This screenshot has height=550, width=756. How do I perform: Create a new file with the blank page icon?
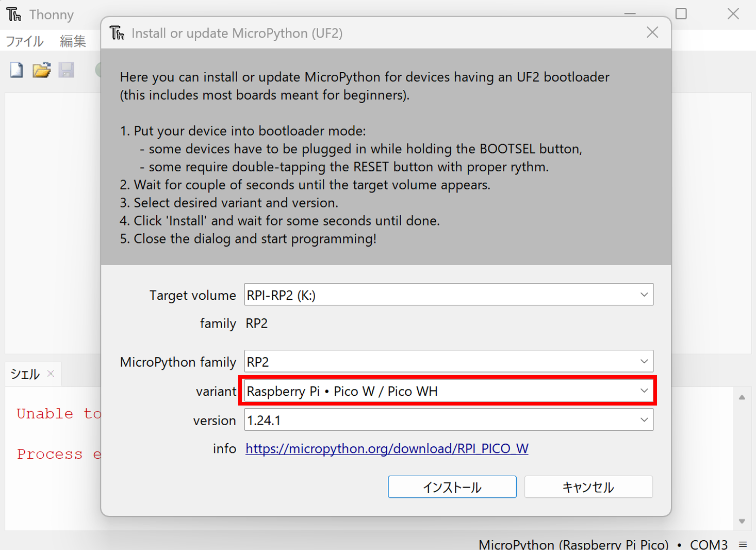coord(15,70)
